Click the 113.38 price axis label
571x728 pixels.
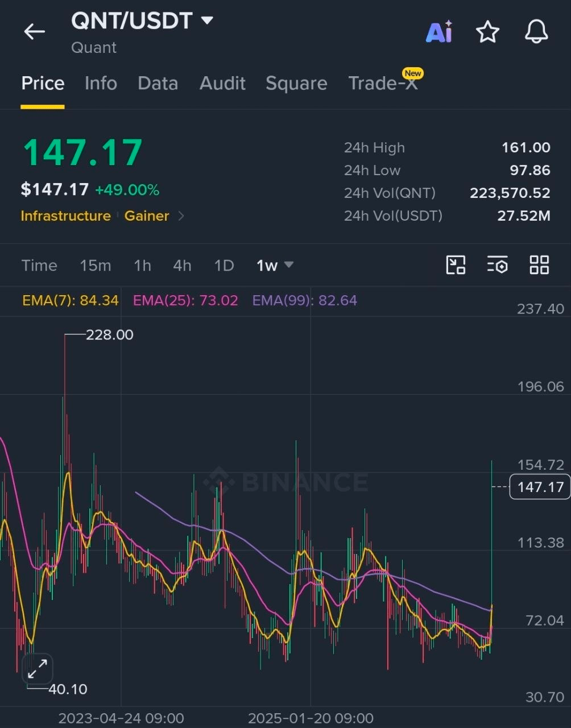[540, 543]
